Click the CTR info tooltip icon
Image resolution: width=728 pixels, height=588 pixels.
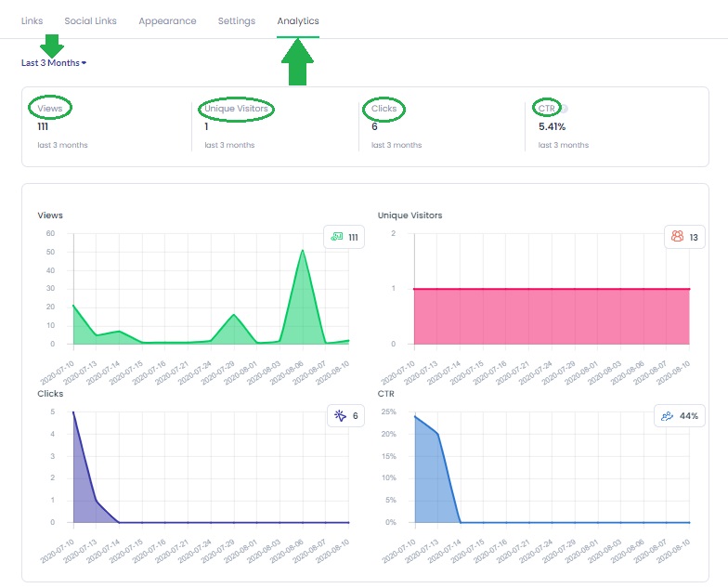(x=565, y=109)
